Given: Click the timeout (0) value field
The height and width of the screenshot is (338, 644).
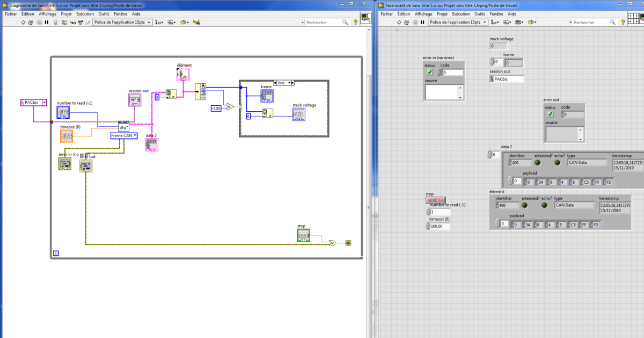Looking at the screenshot, I should [440, 226].
